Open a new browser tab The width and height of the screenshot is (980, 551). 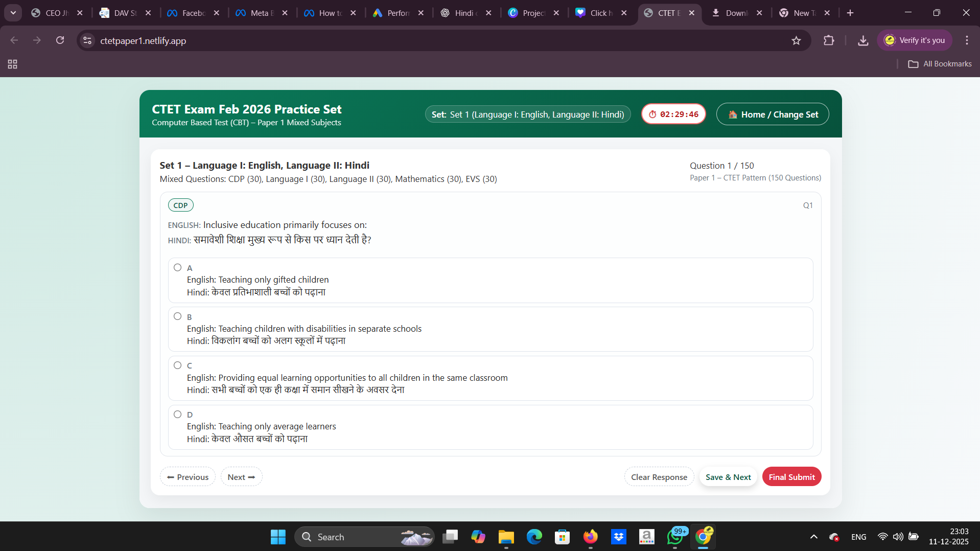point(850,13)
